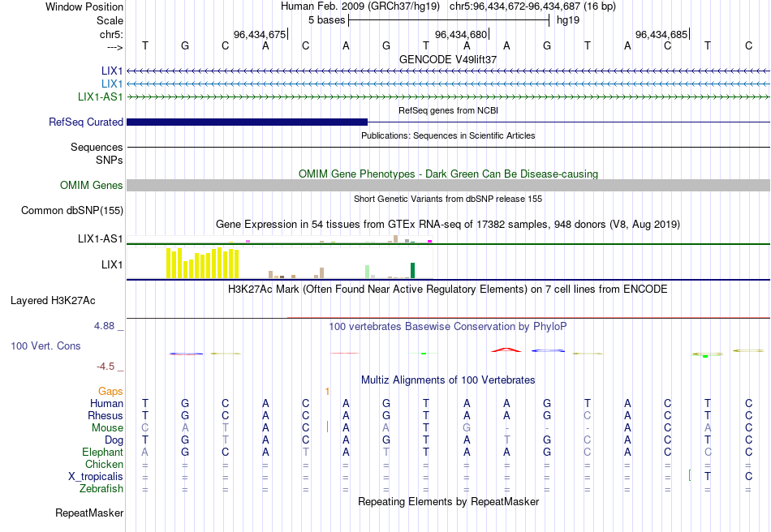Click the Window Position label
Screen dimensions: 771x532
coord(84,6)
